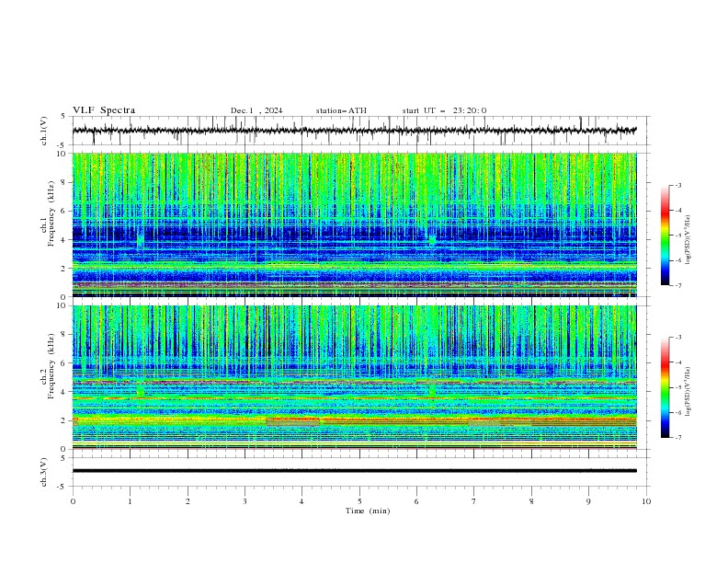Click inside the ch.2 spectrogram panel

pos(354,377)
